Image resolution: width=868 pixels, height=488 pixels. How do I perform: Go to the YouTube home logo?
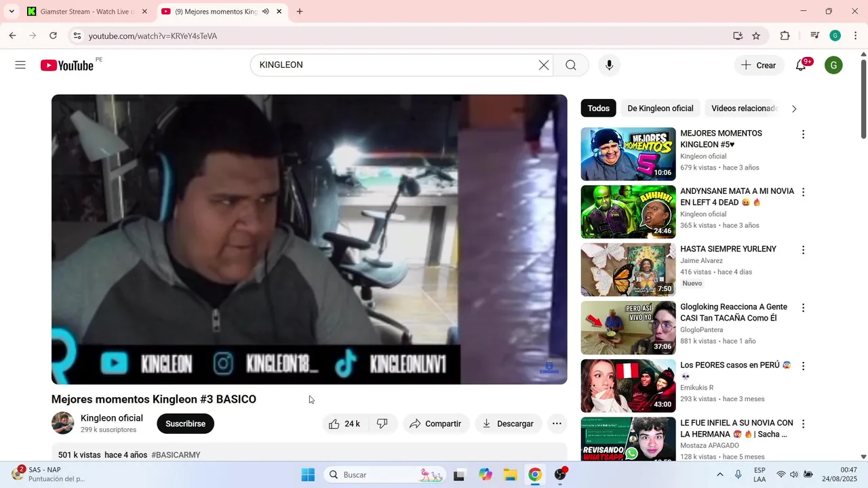(66, 65)
